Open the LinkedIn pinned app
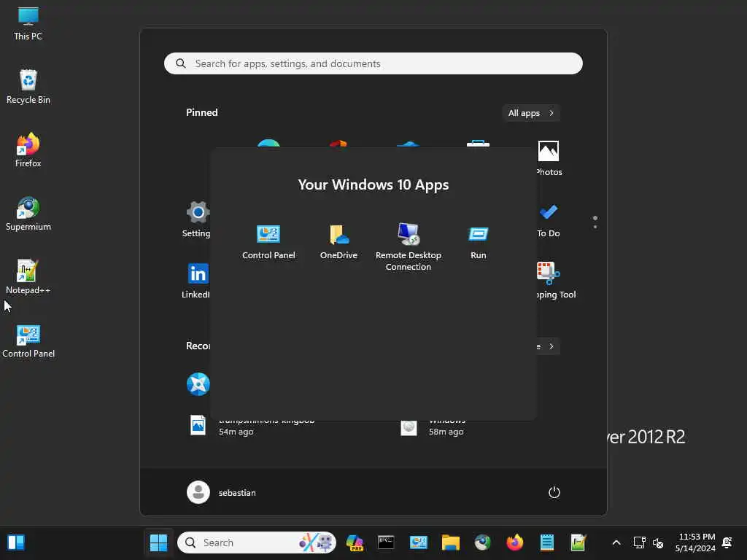The width and height of the screenshot is (747, 560). 197,281
